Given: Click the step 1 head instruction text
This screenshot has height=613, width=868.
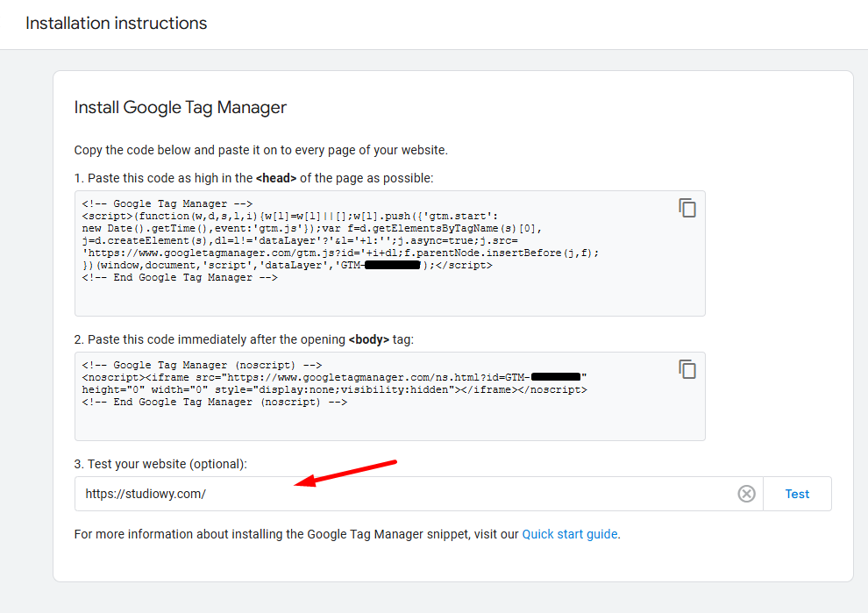Looking at the screenshot, I should [253, 178].
